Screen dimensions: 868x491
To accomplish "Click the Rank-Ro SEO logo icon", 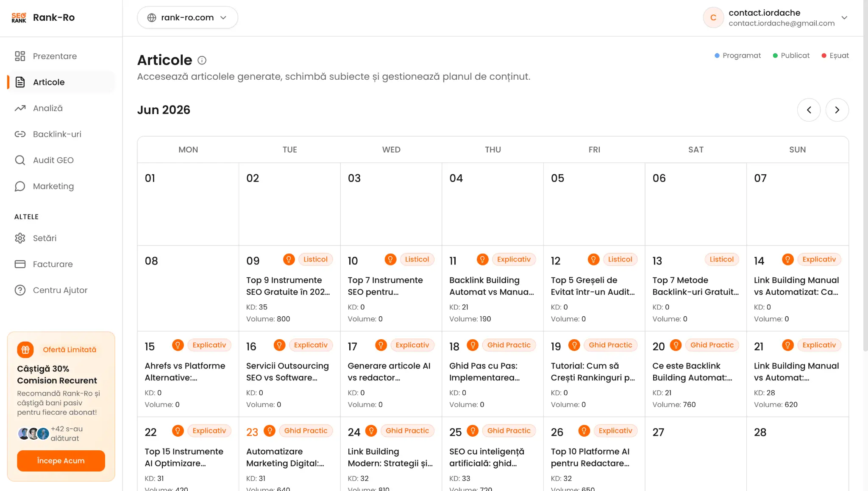I will coord(19,17).
